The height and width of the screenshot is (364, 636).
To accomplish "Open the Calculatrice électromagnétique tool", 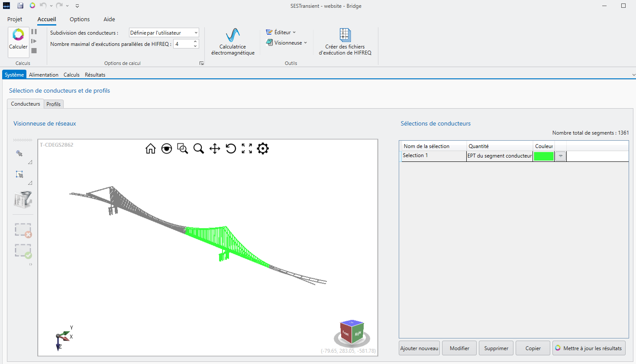I will (233, 42).
